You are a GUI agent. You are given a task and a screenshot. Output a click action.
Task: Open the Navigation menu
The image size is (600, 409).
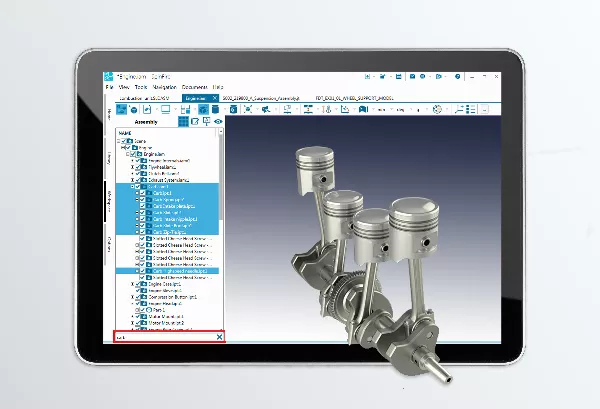pyautogui.click(x=167, y=88)
